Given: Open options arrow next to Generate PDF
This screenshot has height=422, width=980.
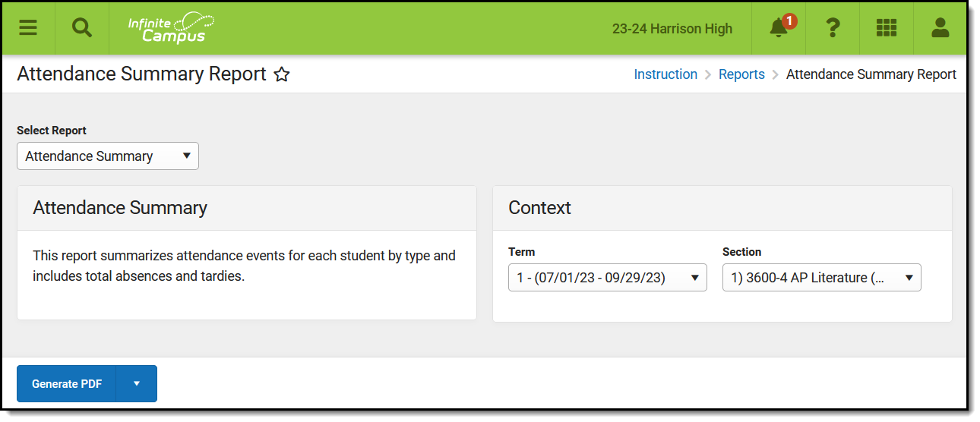Looking at the screenshot, I should coord(137,384).
